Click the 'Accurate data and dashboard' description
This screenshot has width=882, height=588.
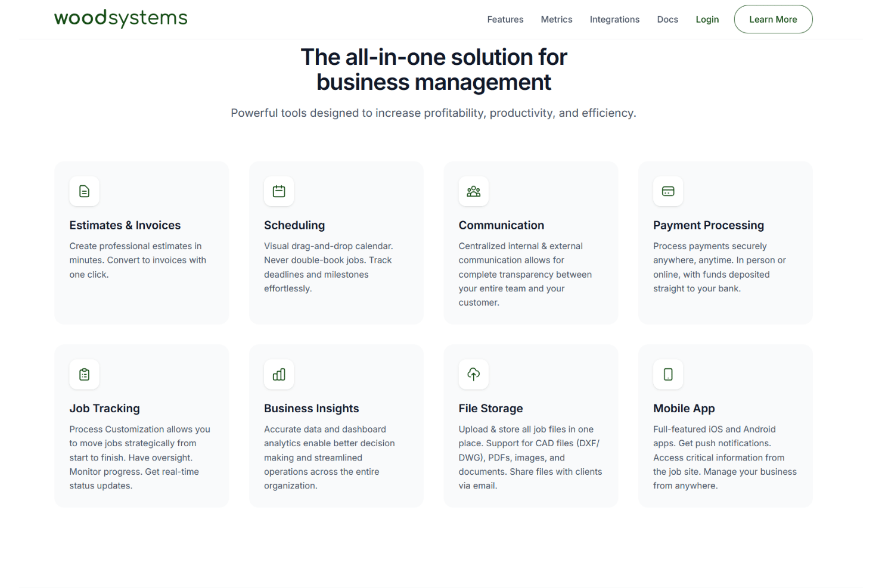pyautogui.click(x=330, y=458)
